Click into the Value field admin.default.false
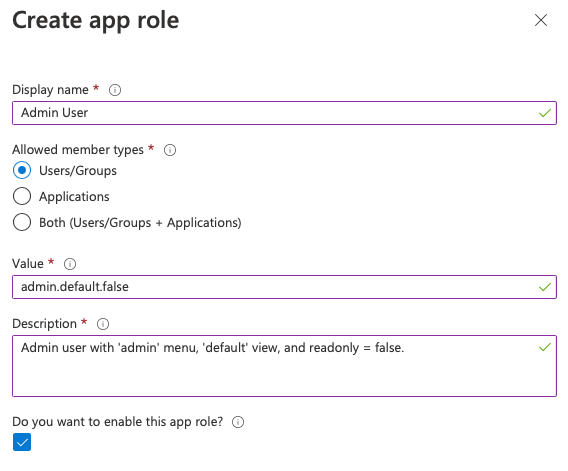Image resolution: width=568 pixels, height=471 pixels. 284,287
